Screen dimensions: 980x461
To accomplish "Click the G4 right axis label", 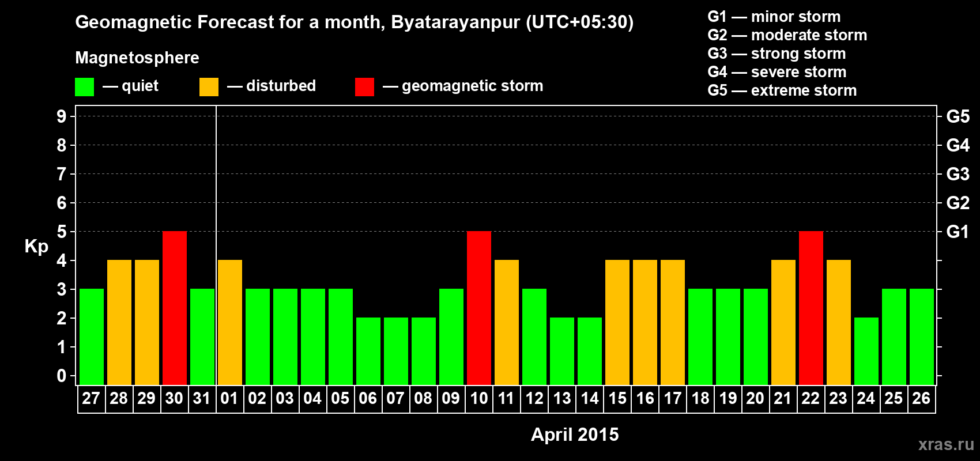I will (958, 145).
